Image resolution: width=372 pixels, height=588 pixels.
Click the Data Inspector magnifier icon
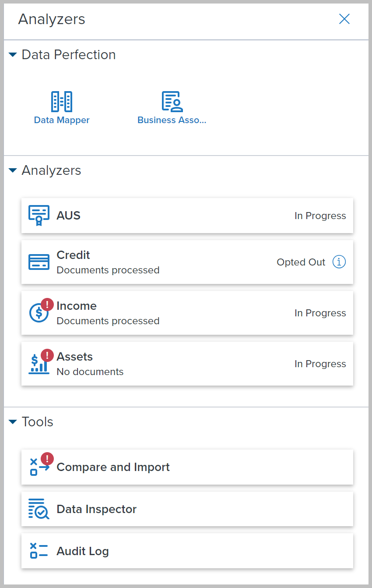coord(39,509)
